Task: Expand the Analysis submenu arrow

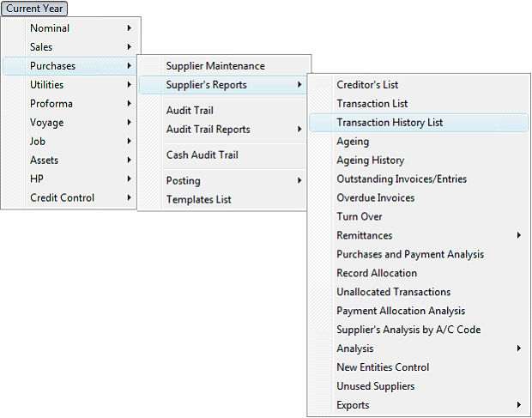Action: tap(519, 348)
